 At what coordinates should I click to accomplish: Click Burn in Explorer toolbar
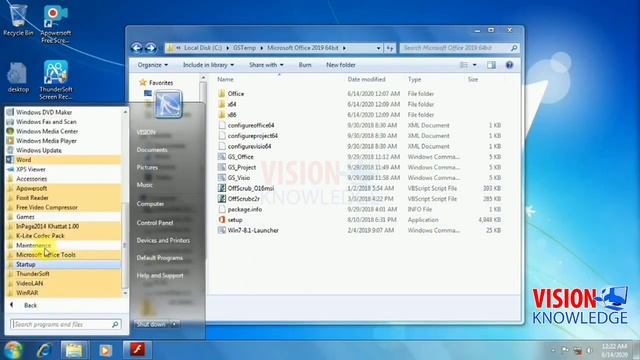coord(304,65)
